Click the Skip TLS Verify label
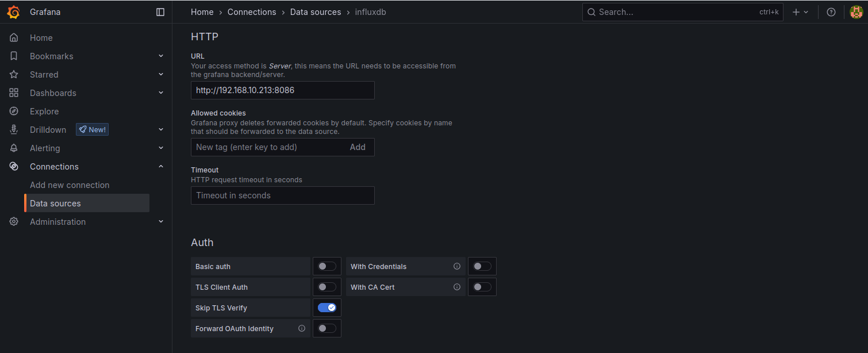The image size is (868, 353). (221, 308)
